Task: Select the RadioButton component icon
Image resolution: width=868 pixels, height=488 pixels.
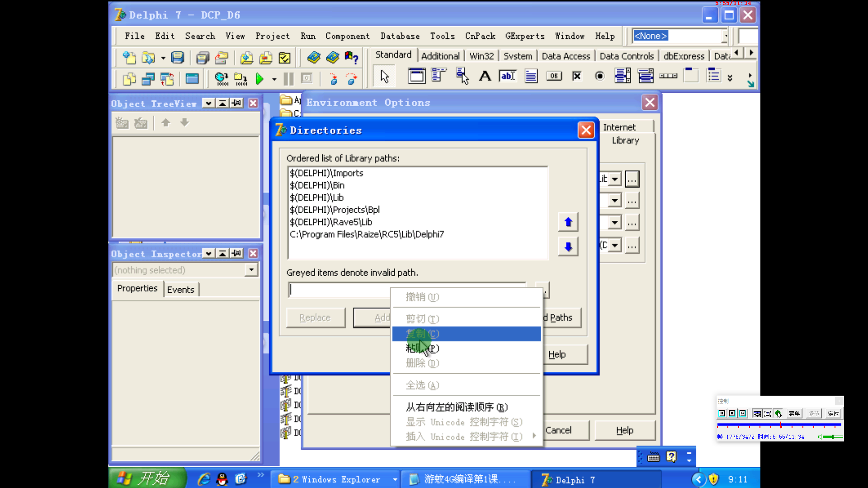Action: coord(600,76)
